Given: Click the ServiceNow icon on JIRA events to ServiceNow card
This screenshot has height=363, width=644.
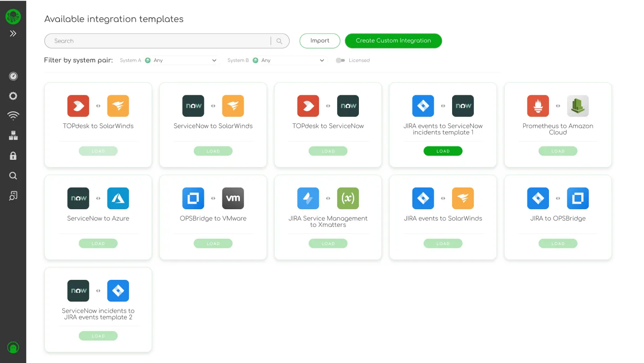Looking at the screenshot, I should tap(463, 106).
